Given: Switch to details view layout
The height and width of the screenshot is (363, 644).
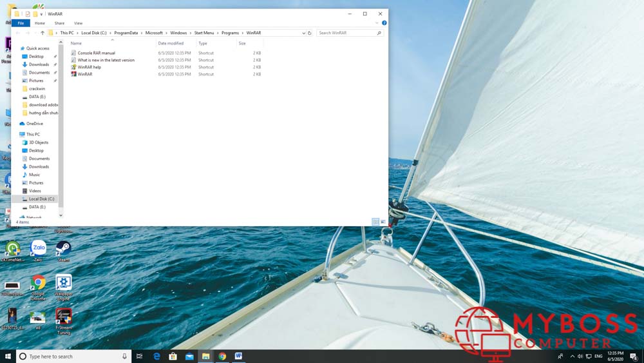Looking at the screenshot, I should pos(375,222).
